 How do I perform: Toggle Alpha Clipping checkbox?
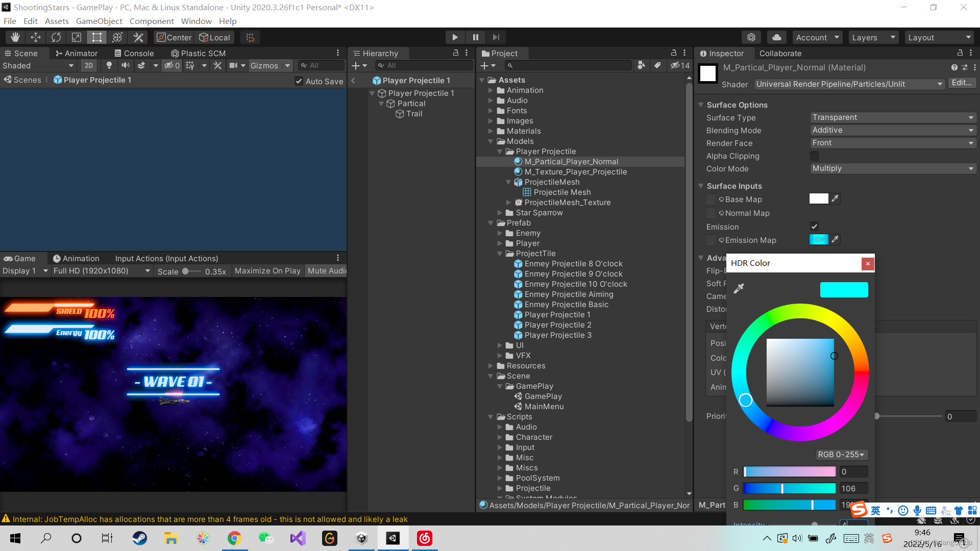point(814,156)
